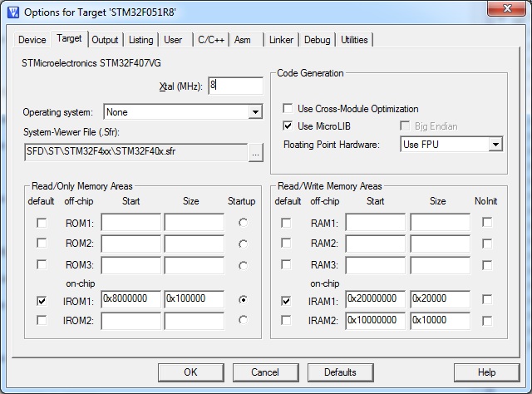Restore settings with Defaults button

pos(340,372)
